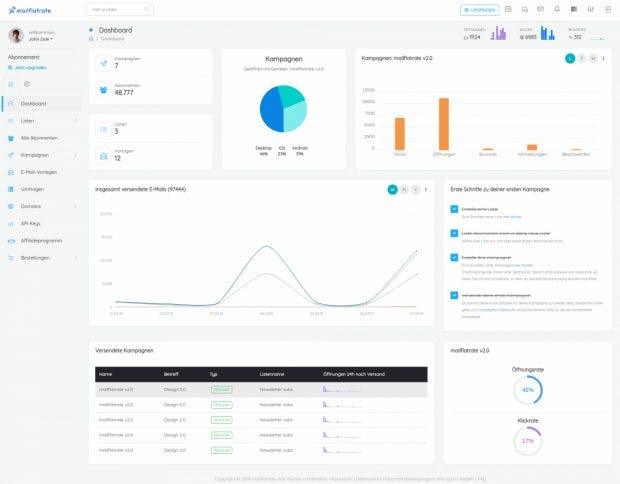Image resolution: width=620 pixels, height=484 pixels.
Task: Click the Umfragen sidebar icon
Action: tap(11, 189)
